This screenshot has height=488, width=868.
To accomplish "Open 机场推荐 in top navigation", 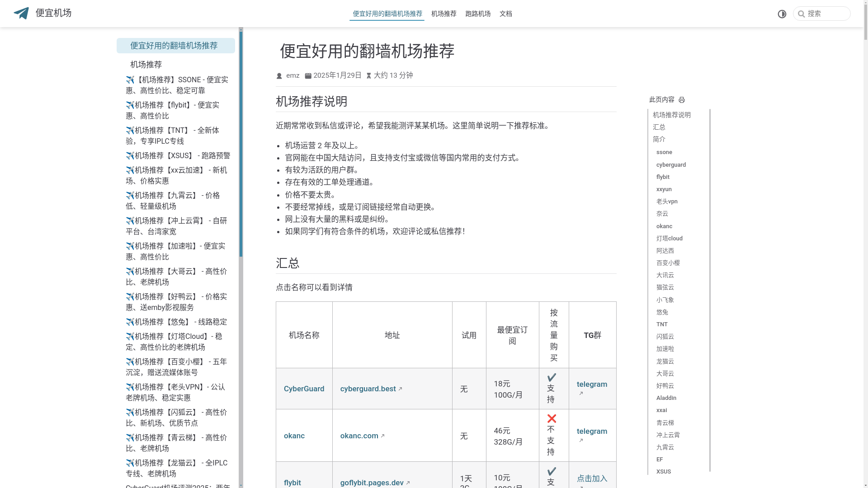I will pos(444,14).
